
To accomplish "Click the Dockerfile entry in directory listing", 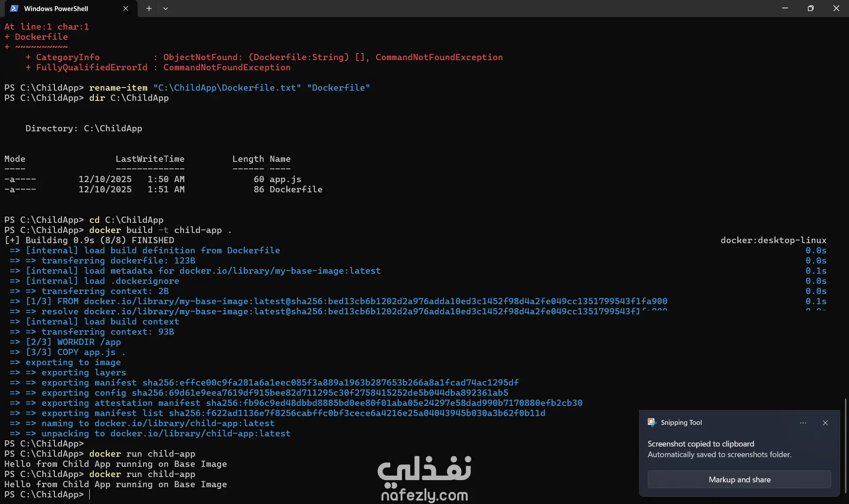I will pos(296,189).
